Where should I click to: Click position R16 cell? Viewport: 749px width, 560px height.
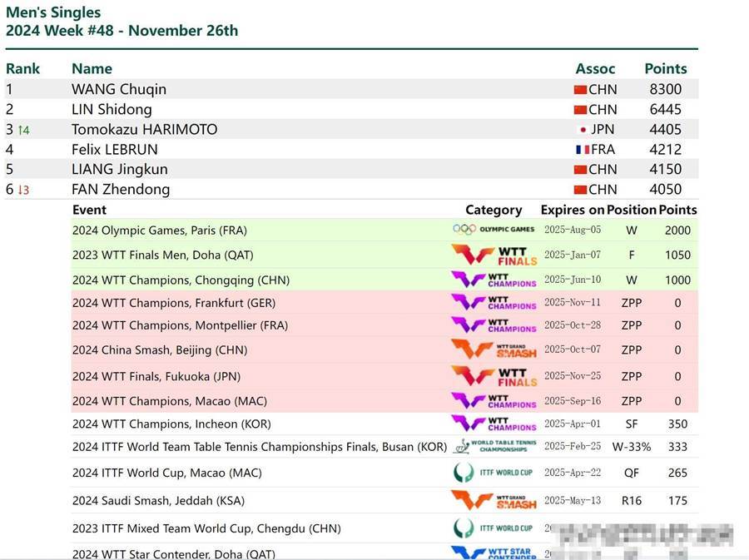point(632,500)
